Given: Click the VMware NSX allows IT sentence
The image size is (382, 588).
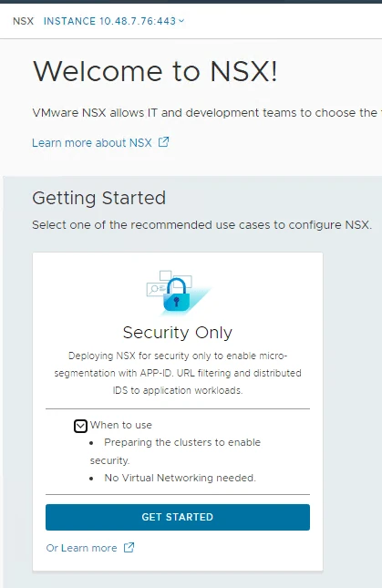Looking at the screenshot, I should click(x=207, y=113).
